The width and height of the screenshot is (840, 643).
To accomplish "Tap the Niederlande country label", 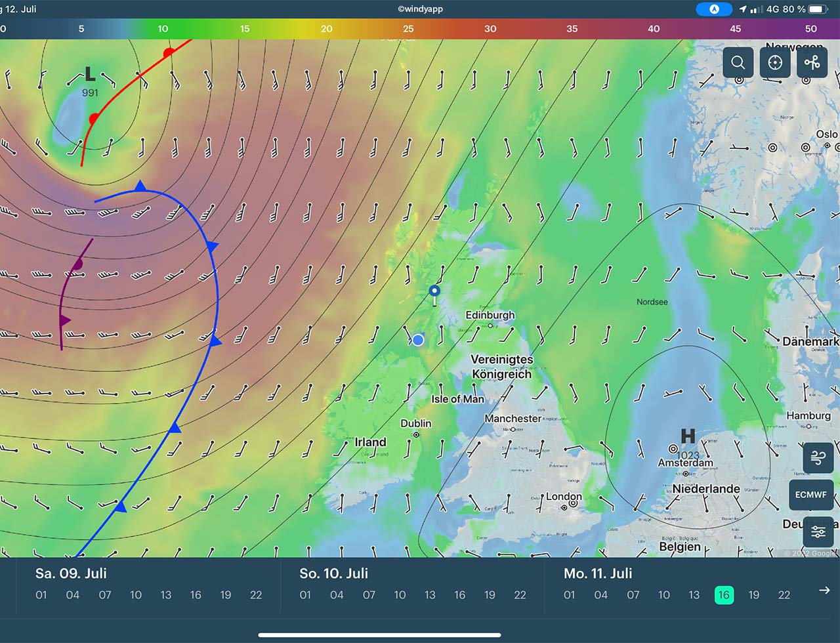I will click(x=706, y=489).
